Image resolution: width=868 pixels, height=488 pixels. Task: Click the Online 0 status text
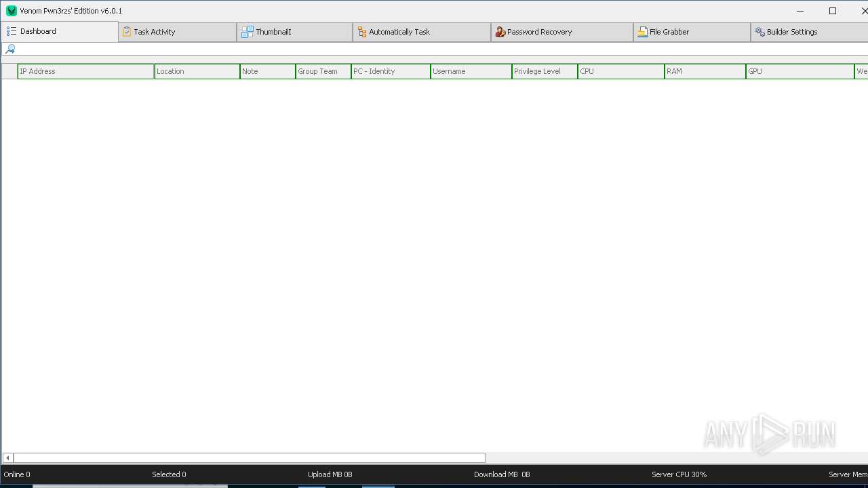pos(17,474)
